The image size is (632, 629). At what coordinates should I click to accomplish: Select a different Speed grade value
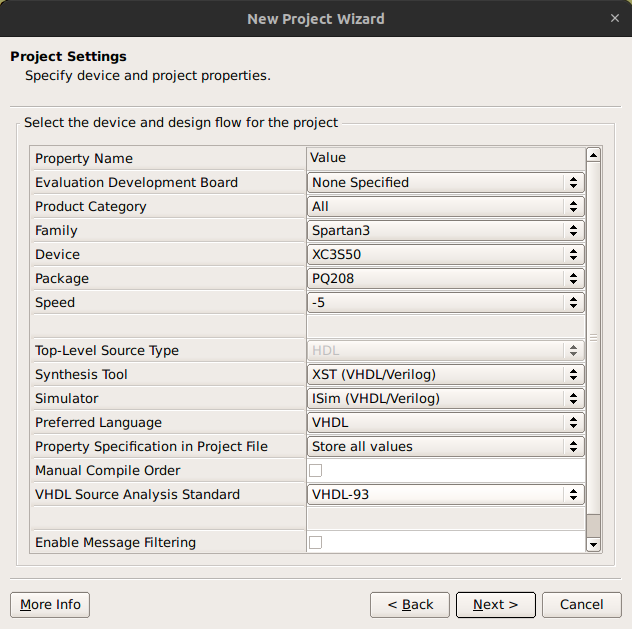coord(445,302)
